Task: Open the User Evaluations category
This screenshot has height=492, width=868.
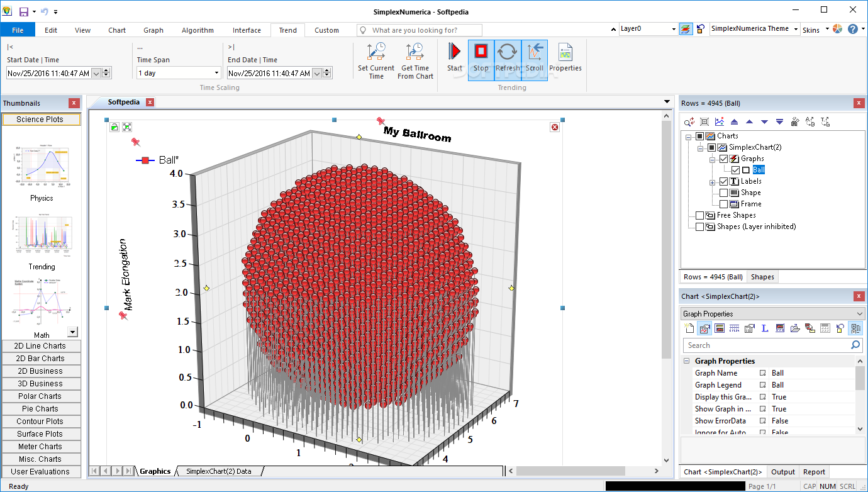Action: point(41,472)
